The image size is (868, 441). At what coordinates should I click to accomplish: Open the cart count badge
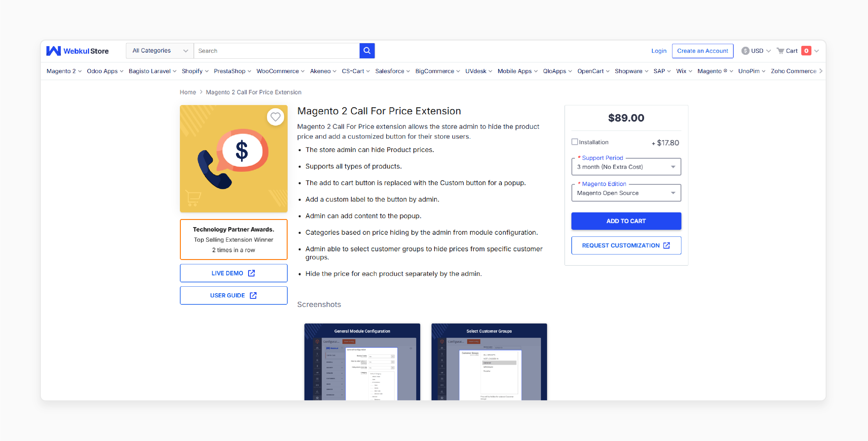pyautogui.click(x=806, y=51)
